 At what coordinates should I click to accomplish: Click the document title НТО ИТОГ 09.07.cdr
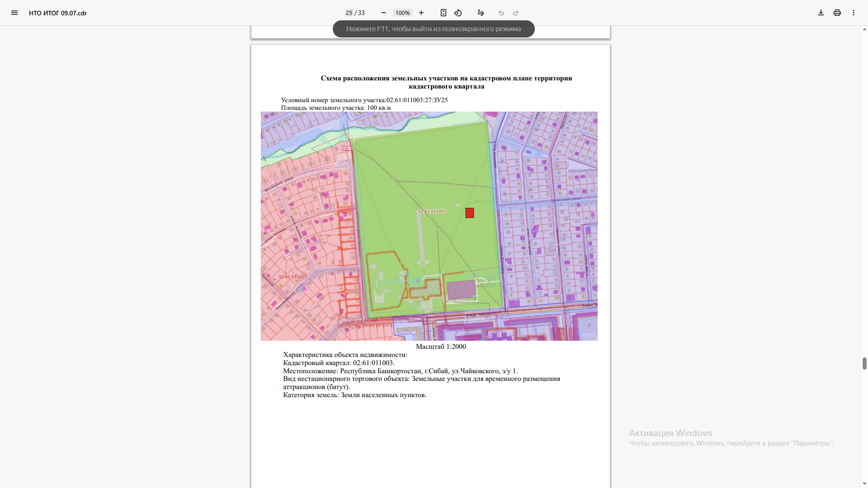58,13
